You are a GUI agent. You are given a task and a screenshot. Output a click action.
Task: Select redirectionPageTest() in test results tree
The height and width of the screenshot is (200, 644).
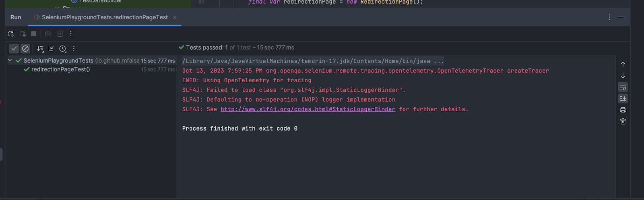(60, 69)
